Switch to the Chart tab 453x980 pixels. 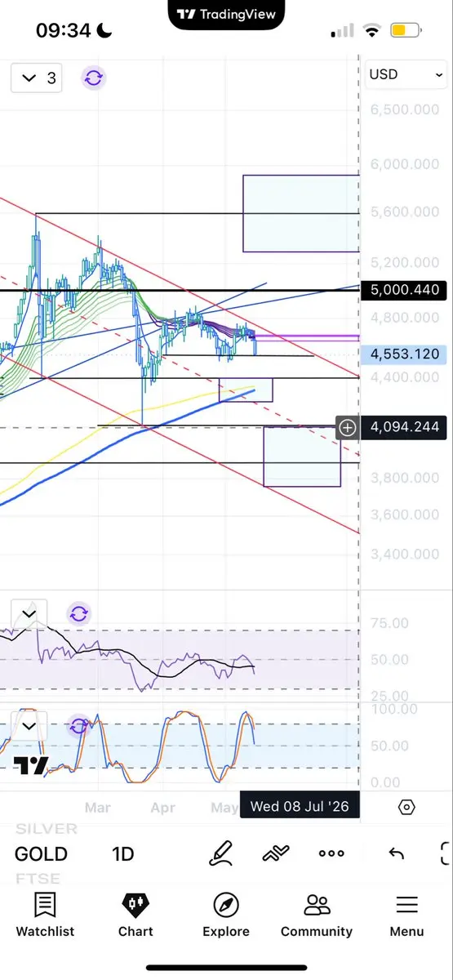[x=135, y=915]
